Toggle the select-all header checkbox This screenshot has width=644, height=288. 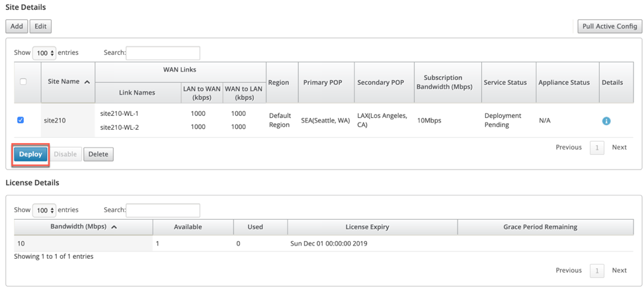(23, 81)
